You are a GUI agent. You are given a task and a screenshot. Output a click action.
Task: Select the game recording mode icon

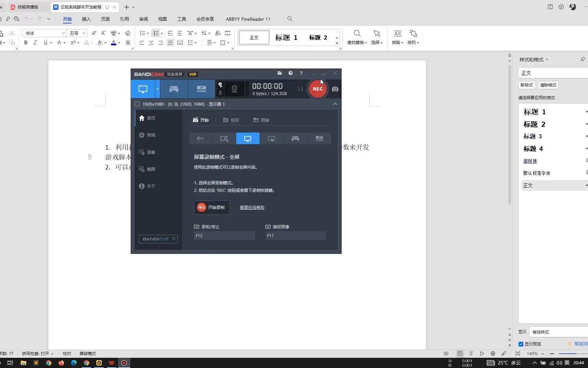[174, 89]
